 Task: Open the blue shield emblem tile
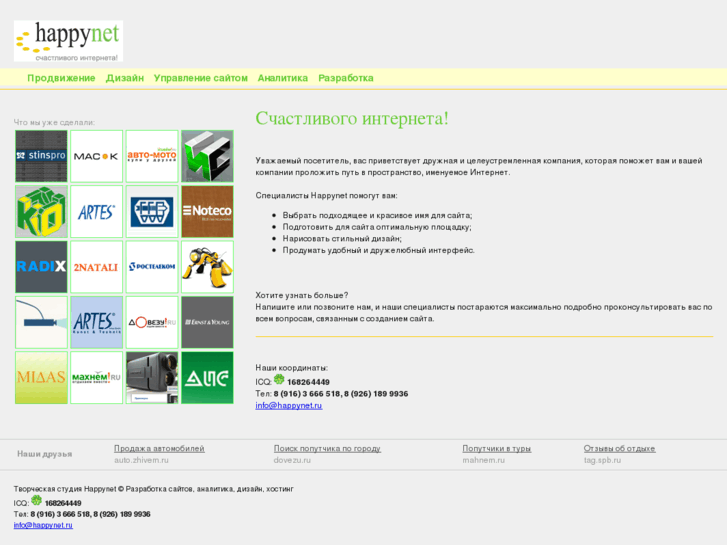(x=152, y=212)
